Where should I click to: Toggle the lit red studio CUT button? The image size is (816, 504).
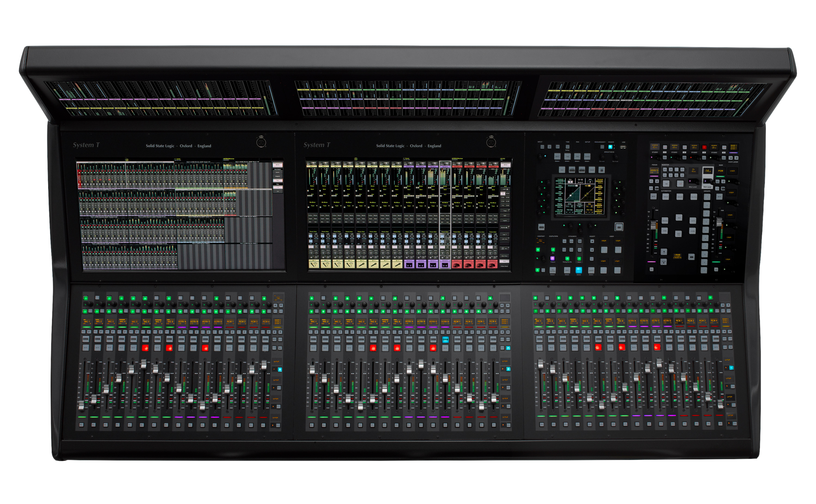click(x=704, y=147)
